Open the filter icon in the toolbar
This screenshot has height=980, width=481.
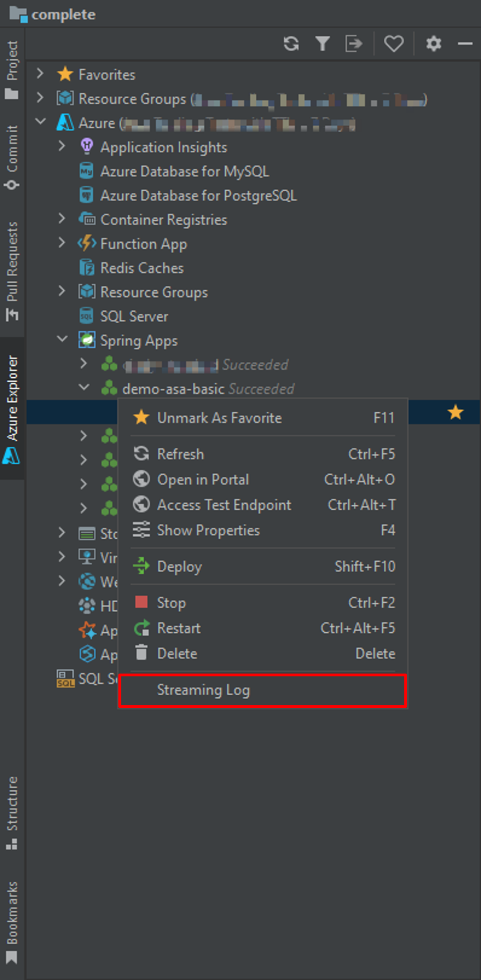323,44
